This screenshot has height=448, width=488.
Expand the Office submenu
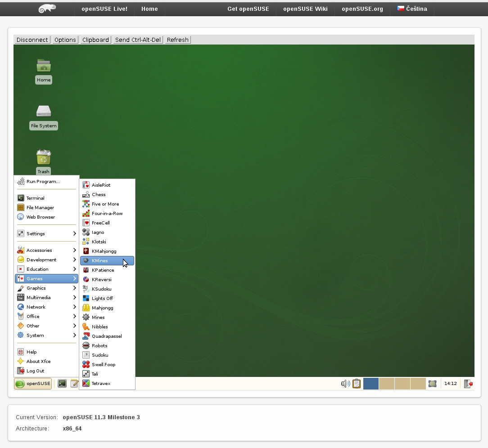tap(47, 317)
